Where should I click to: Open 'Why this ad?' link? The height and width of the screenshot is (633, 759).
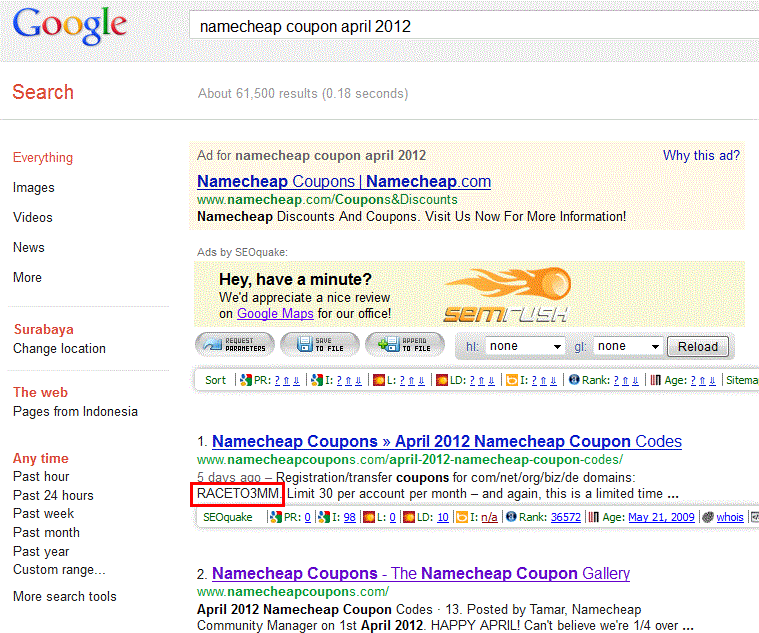tap(701, 156)
